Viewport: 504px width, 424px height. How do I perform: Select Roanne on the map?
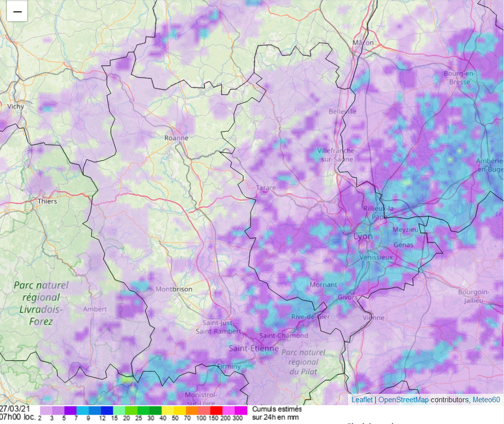click(x=176, y=138)
